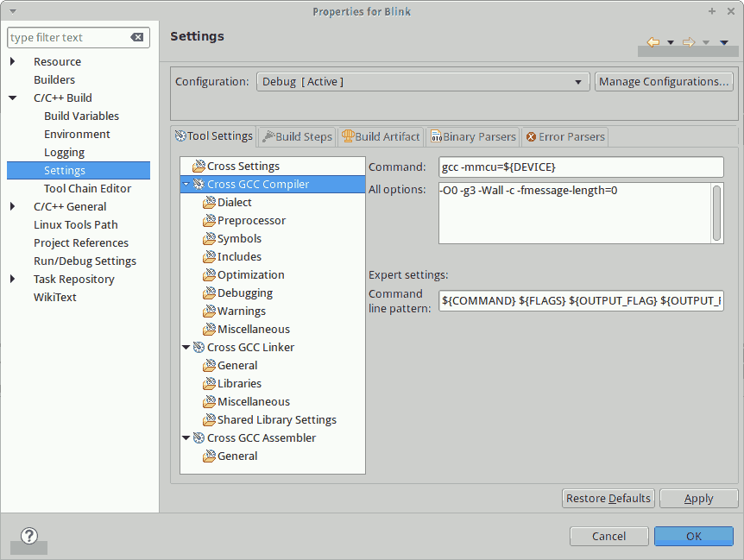This screenshot has height=560, width=744.
Task: Click the Cross GCC Linker tool icon
Action: (199, 348)
